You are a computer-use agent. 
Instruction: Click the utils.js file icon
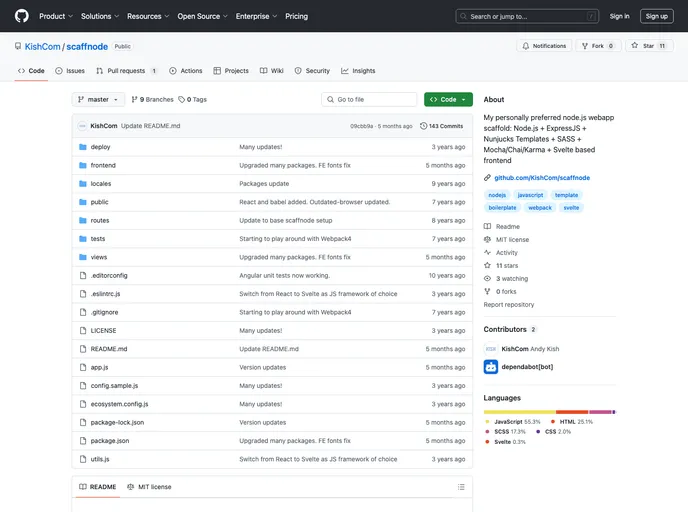click(x=82, y=459)
